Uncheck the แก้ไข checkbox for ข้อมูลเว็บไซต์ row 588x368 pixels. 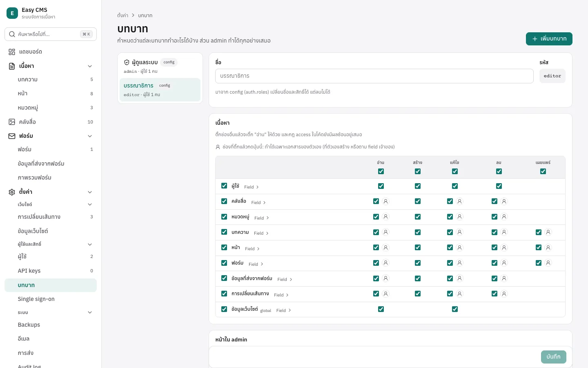[x=455, y=309]
